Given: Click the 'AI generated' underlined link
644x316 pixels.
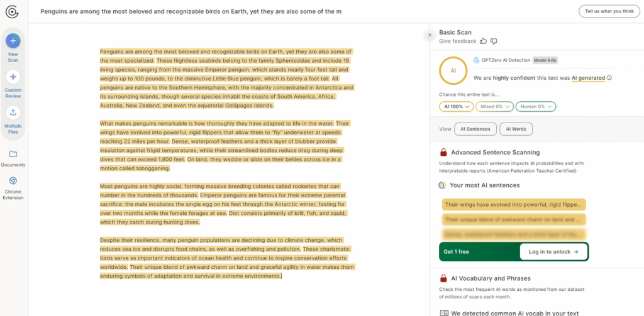Looking at the screenshot, I should point(588,77).
